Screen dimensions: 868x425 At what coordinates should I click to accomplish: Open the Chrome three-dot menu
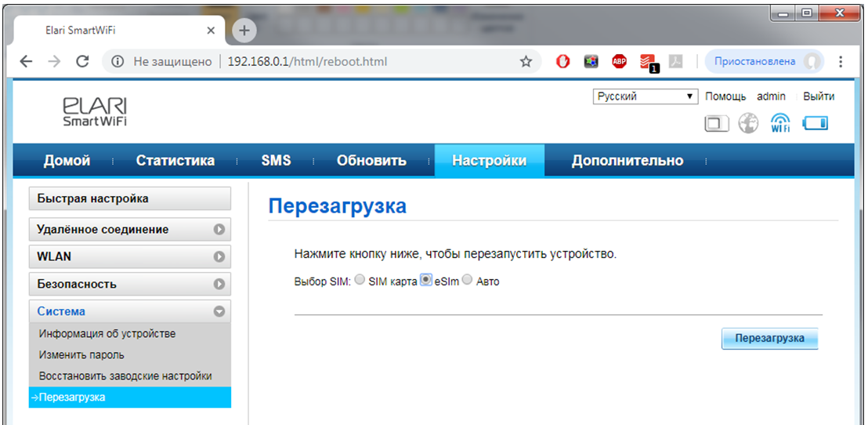tap(841, 61)
